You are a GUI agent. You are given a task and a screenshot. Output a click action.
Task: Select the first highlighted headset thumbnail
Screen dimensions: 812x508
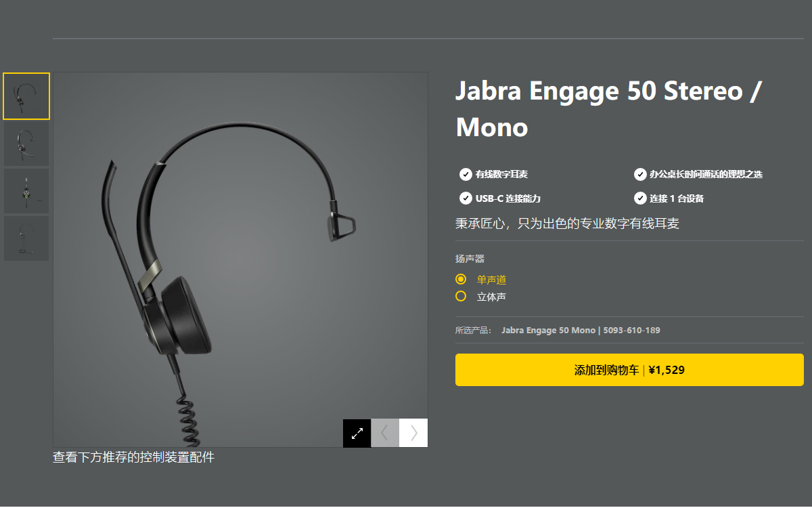click(26, 96)
